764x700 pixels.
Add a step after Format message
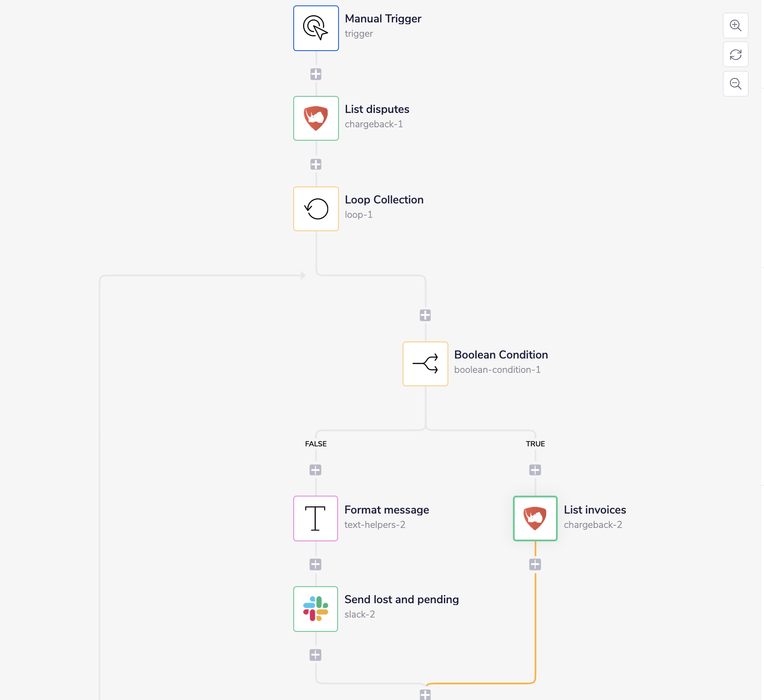tap(316, 564)
